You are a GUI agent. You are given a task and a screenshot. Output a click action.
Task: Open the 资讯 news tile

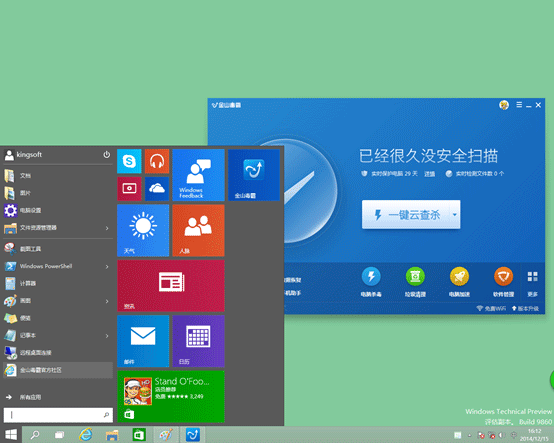click(171, 286)
